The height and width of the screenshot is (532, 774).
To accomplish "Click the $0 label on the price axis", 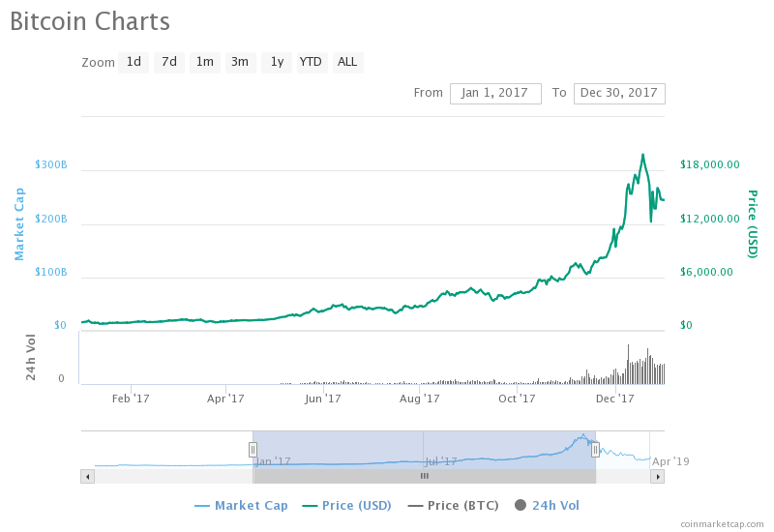I will (686, 325).
